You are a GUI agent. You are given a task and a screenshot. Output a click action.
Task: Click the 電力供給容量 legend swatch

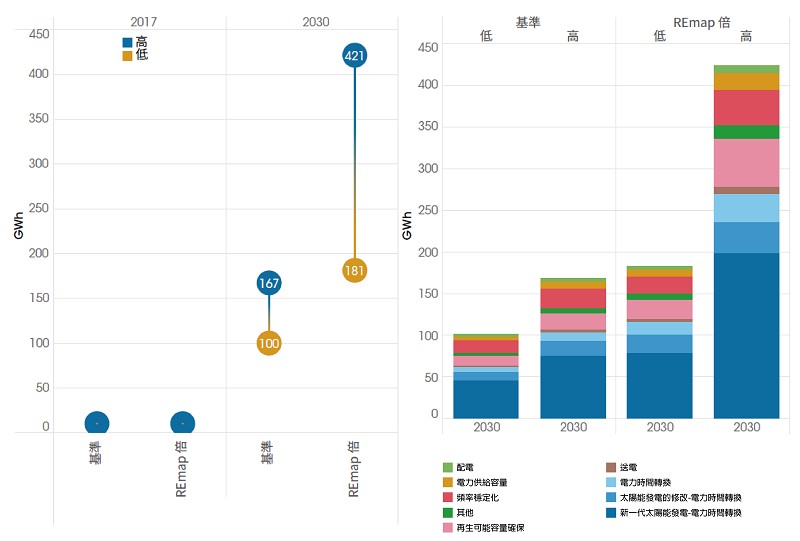click(448, 482)
